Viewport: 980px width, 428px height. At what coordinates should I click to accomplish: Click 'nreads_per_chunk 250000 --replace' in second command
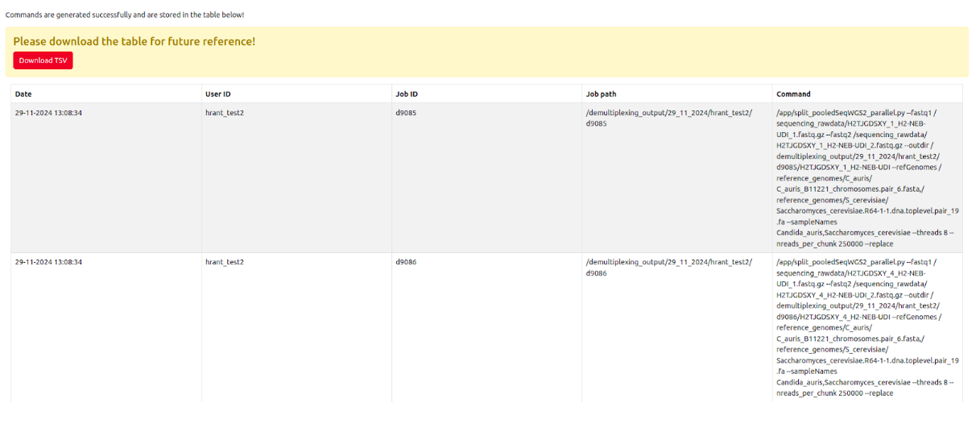(834, 393)
